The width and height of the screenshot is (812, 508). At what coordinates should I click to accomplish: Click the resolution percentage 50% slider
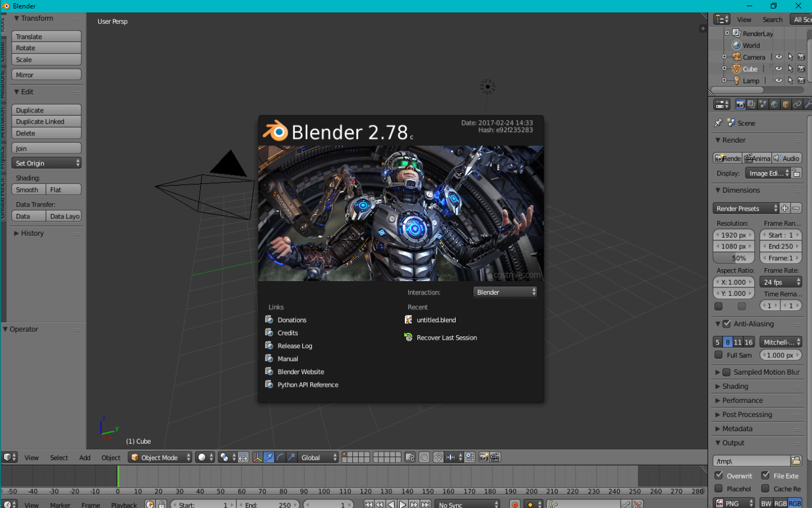(734, 258)
